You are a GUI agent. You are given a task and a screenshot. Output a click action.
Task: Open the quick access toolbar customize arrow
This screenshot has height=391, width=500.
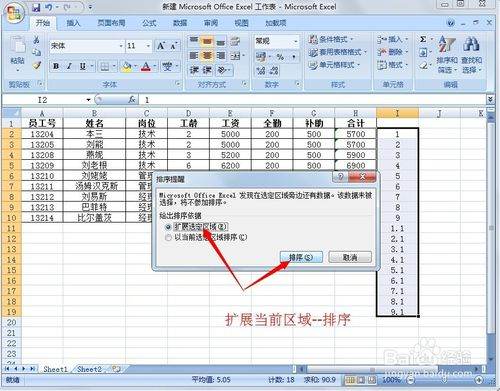(90, 7)
